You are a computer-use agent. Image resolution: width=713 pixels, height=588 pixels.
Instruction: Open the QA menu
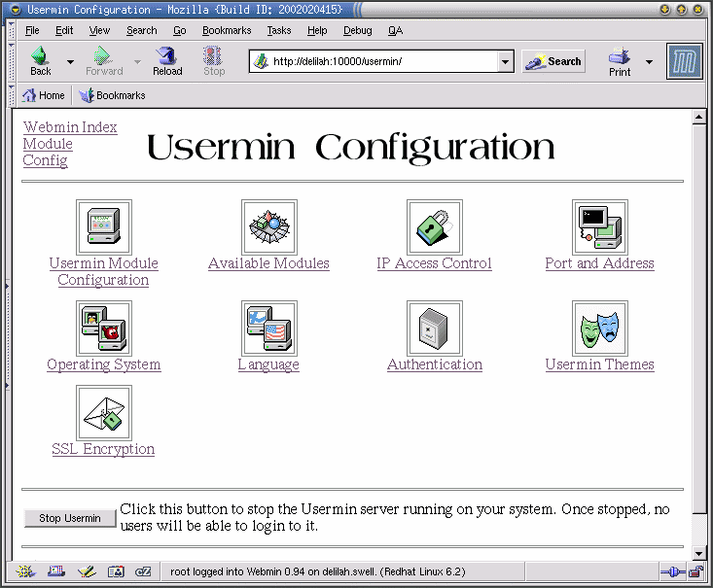tap(395, 30)
